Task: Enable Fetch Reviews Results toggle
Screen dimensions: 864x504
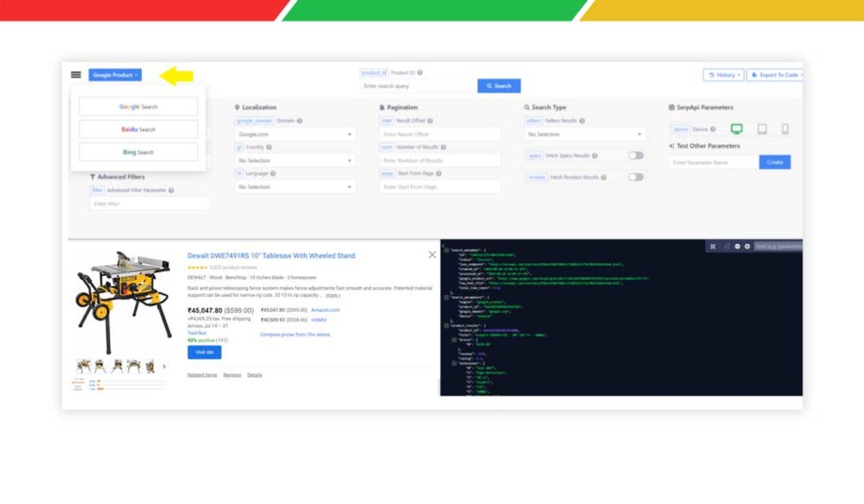Action: pos(635,177)
